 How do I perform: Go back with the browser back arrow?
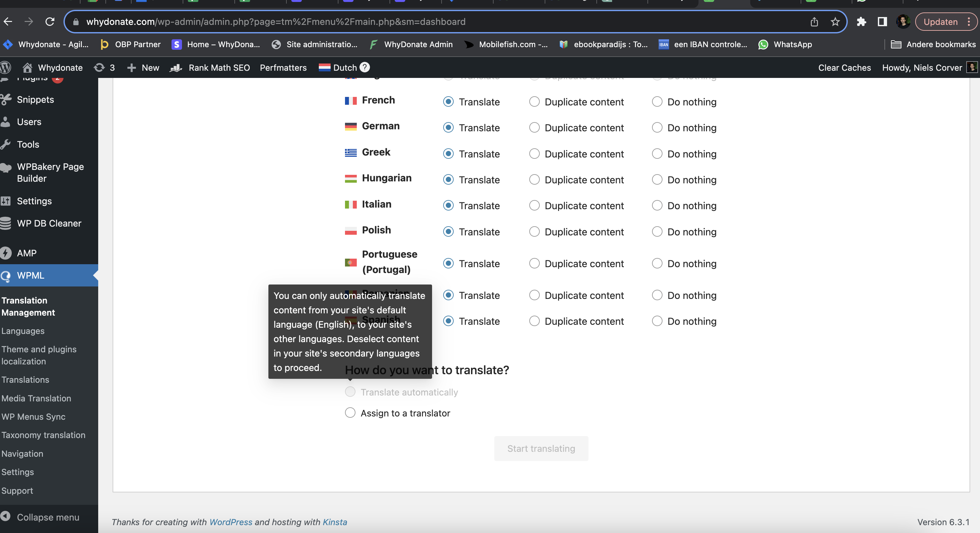8,22
